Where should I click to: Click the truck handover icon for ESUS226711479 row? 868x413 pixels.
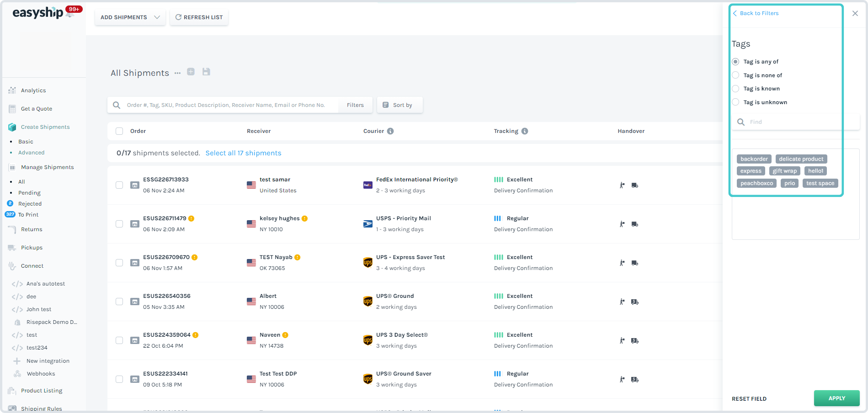click(635, 224)
